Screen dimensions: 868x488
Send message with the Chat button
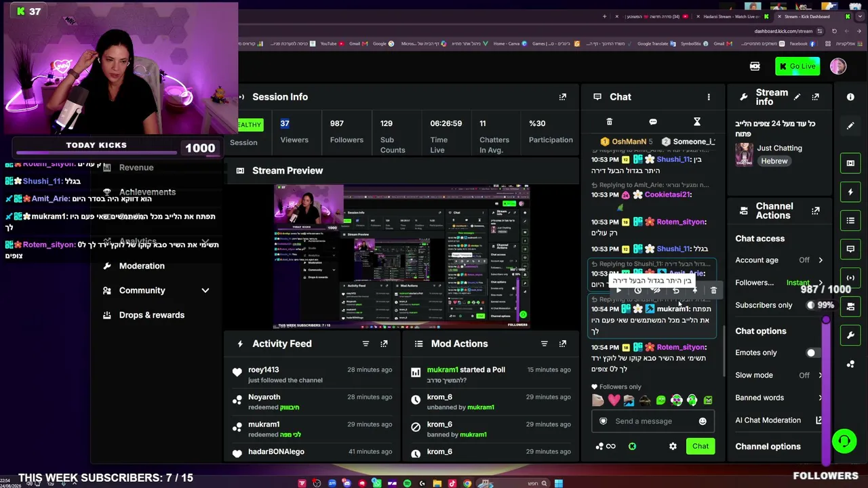(700, 447)
